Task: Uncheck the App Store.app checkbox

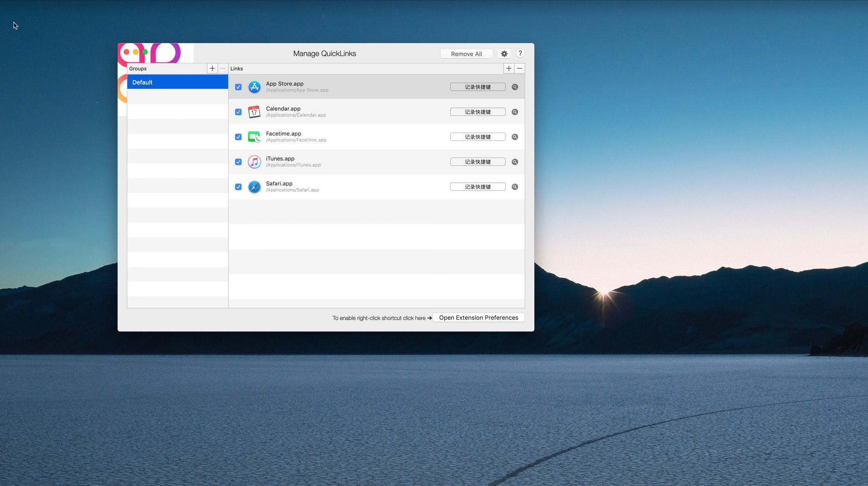Action: [238, 87]
